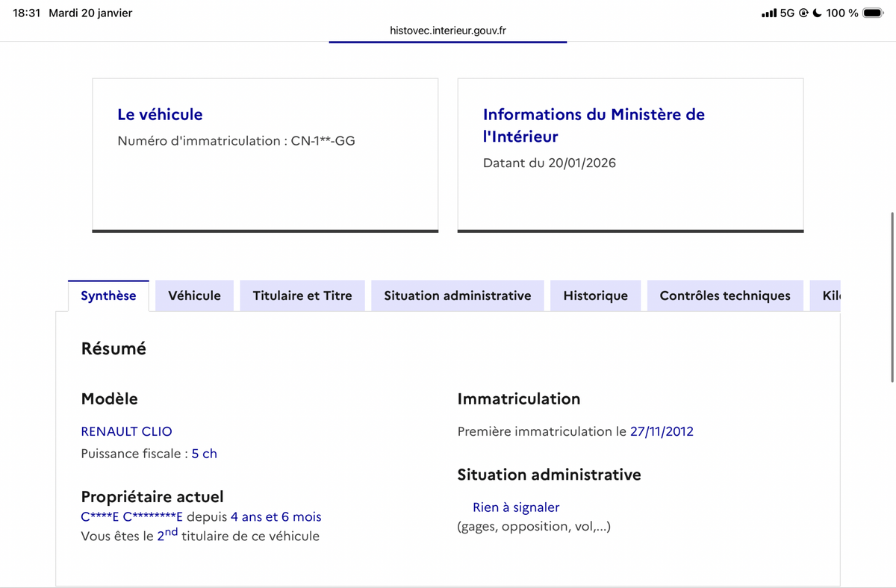Switch to the Véhicule tab
896x588 pixels.
tap(194, 295)
